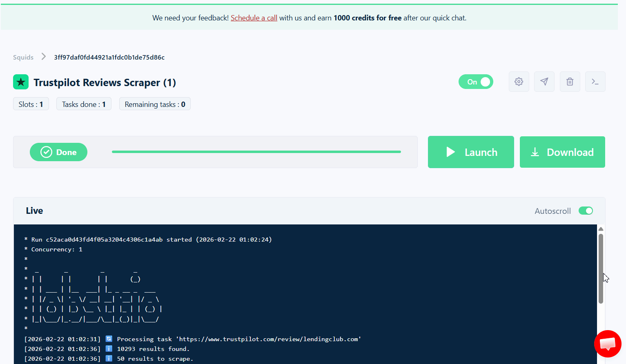This screenshot has width=626, height=364.
Task: Click the star icon beside Trustpilot Reviews Scraper
Action: [x=20, y=82]
